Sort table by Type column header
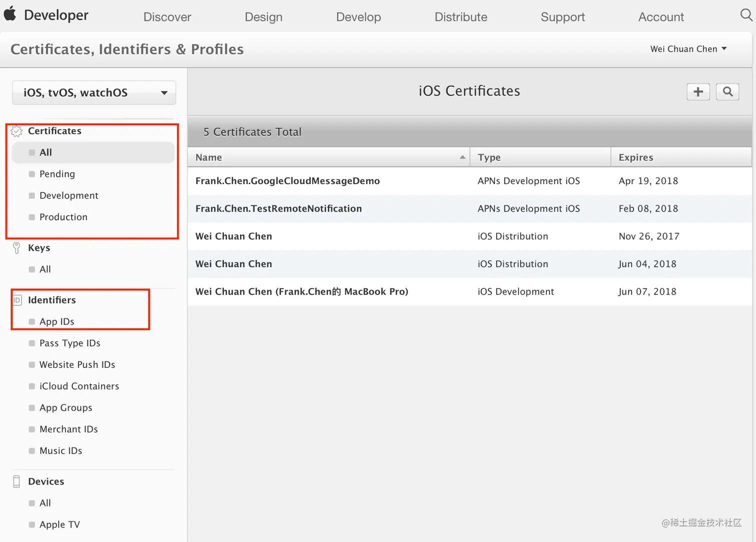The height and width of the screenshot is (542, 756). click(x=540, y=157)
